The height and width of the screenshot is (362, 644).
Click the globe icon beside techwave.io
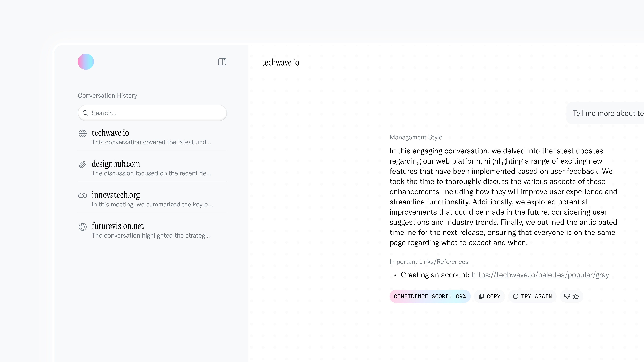point(83,134)
